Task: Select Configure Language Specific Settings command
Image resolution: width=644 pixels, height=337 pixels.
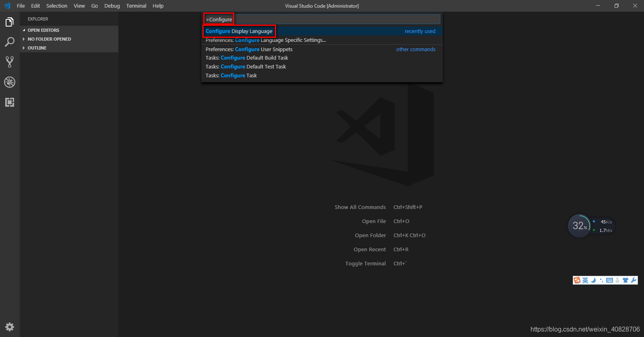Action: click(322, 40)
